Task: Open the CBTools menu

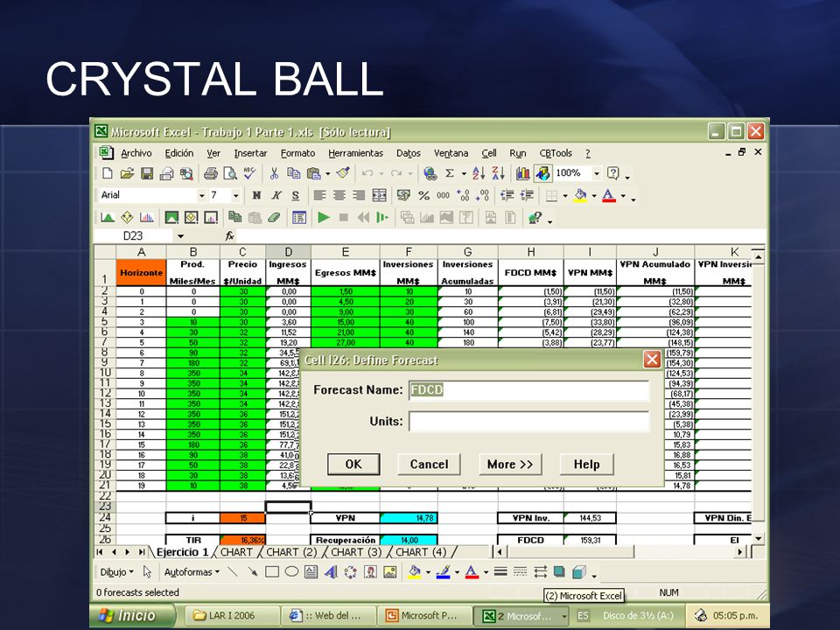Action: pos(556,153)
